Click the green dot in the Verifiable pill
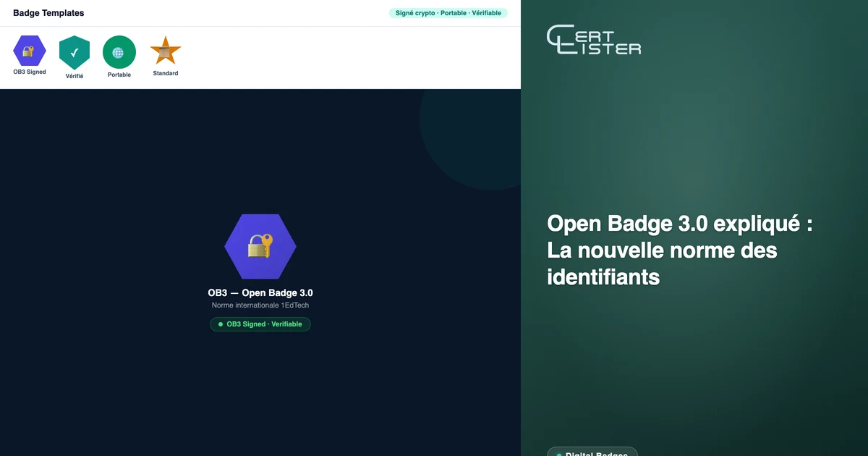868x456 pixels. point(221,324)
